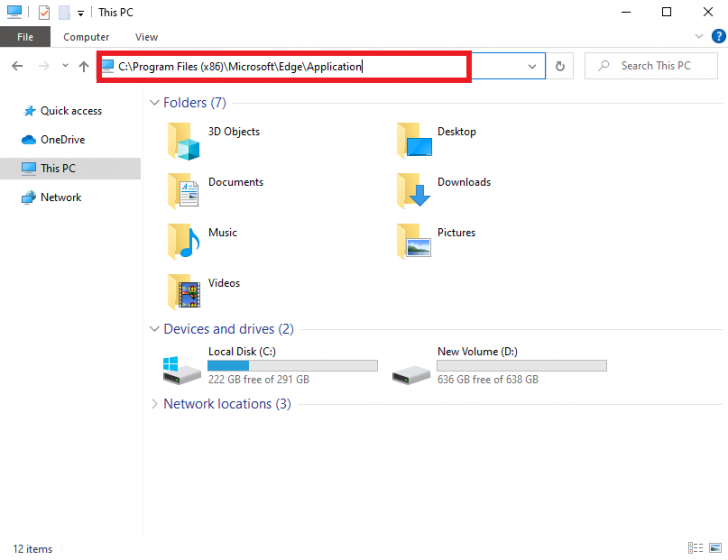The height and width of the screenshot is (560, 728).
Task: Click the 222 GB free of 291 GB text
Action: click(x=259, y=380)
